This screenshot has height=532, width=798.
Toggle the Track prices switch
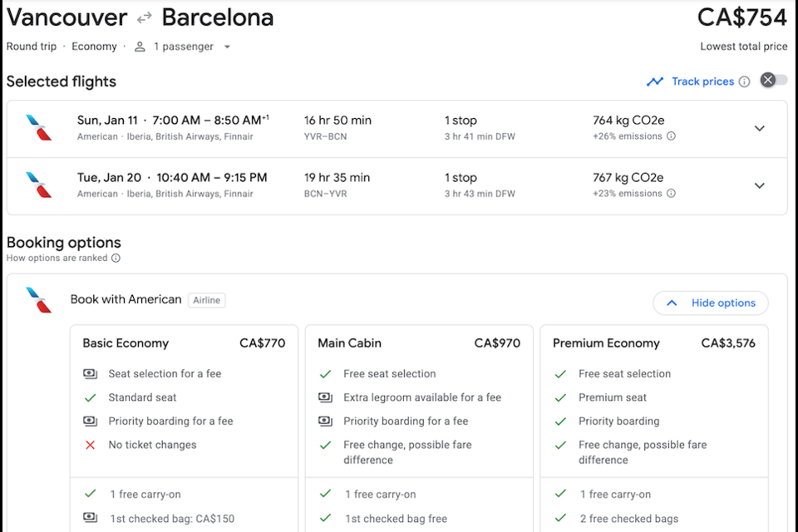point(773,81)
